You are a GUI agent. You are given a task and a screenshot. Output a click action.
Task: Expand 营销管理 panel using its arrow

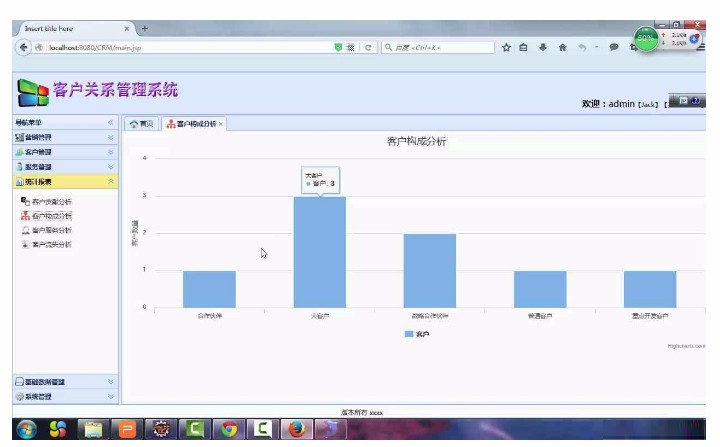[111, 137]
